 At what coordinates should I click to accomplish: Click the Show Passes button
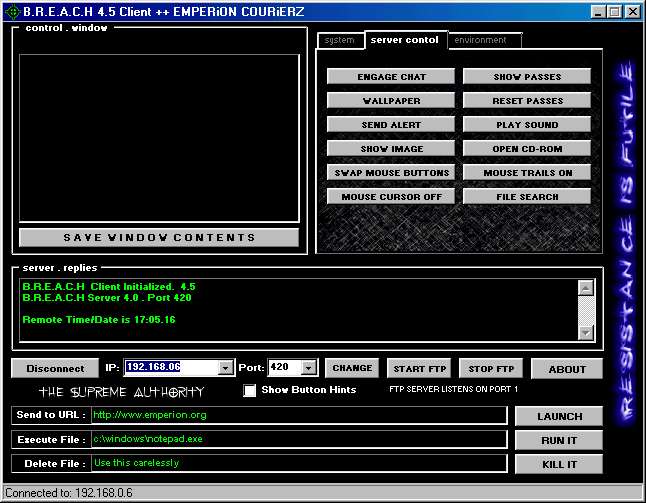click(527, 77)
